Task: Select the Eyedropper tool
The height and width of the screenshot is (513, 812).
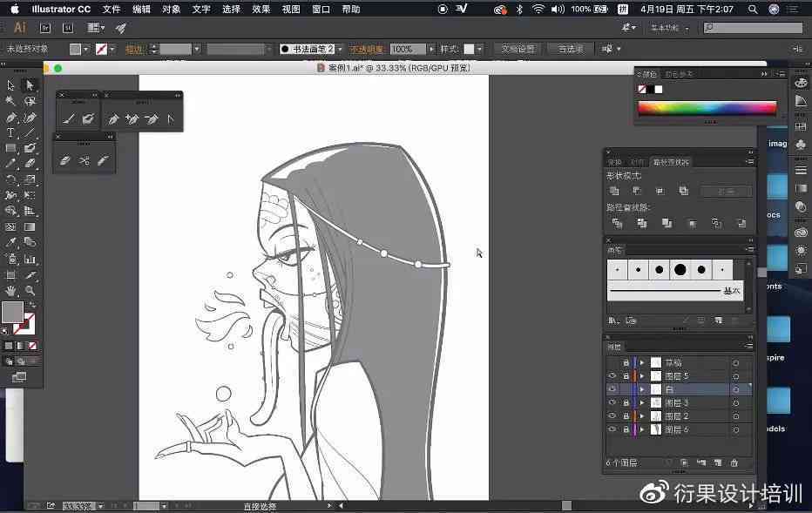Action: click(x=10, y=242)
